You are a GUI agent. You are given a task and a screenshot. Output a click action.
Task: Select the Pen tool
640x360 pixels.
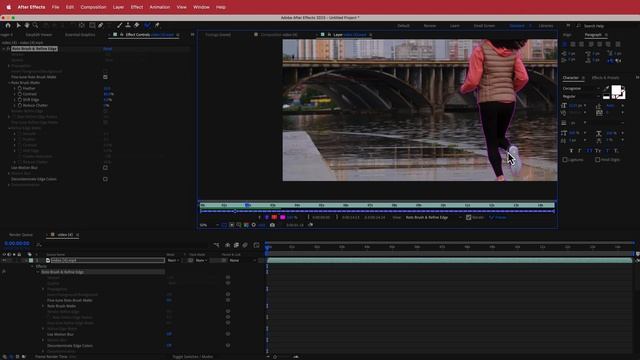[x=101, y=25]
